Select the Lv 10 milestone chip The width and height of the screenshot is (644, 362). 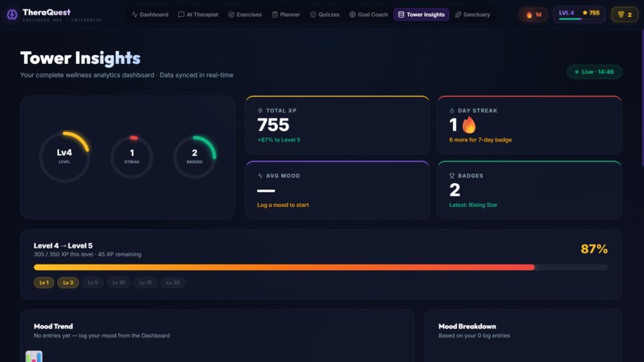tap(119, 283)
